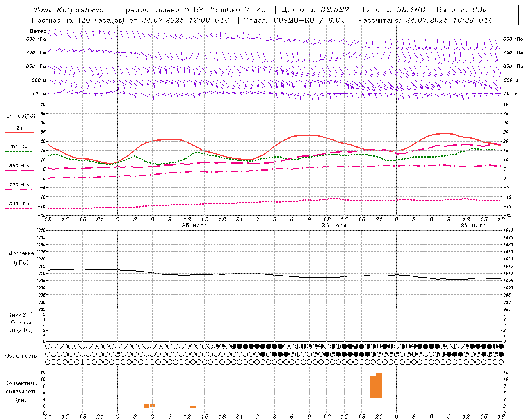Click the 500 м wind level label on left

click(x=39, y=80)
